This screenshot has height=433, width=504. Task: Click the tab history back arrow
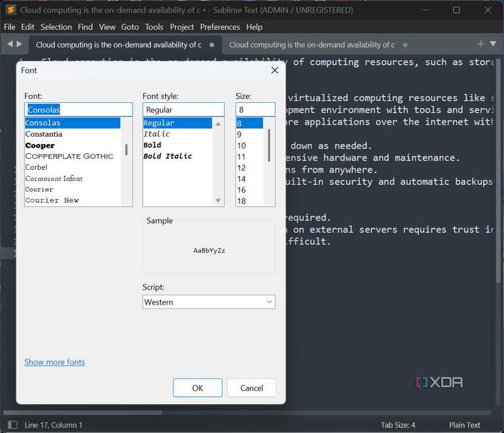click(10, 44)
